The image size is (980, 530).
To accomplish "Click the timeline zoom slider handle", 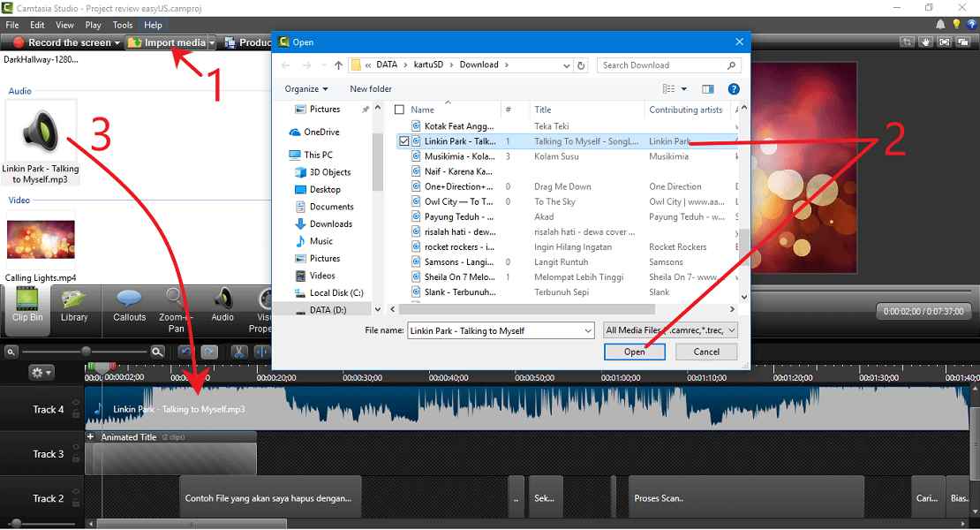I will 87,352.
